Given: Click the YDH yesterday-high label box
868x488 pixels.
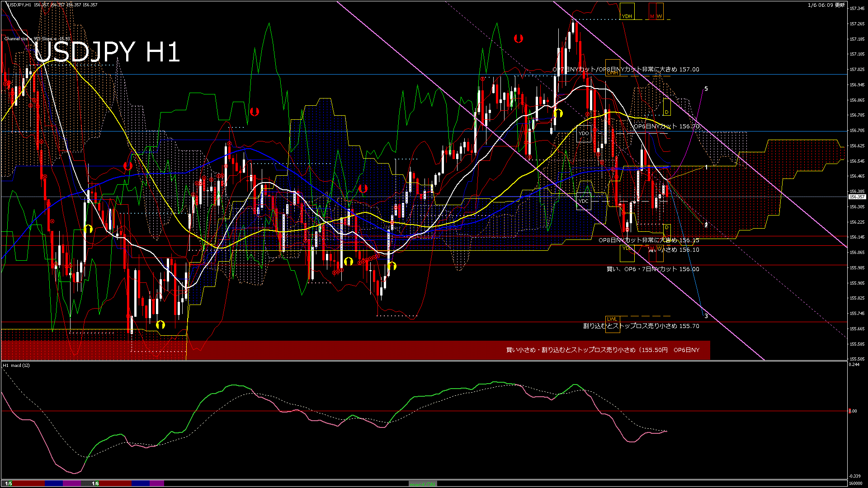Looking at the screenshot, I should tap(627, 11).
